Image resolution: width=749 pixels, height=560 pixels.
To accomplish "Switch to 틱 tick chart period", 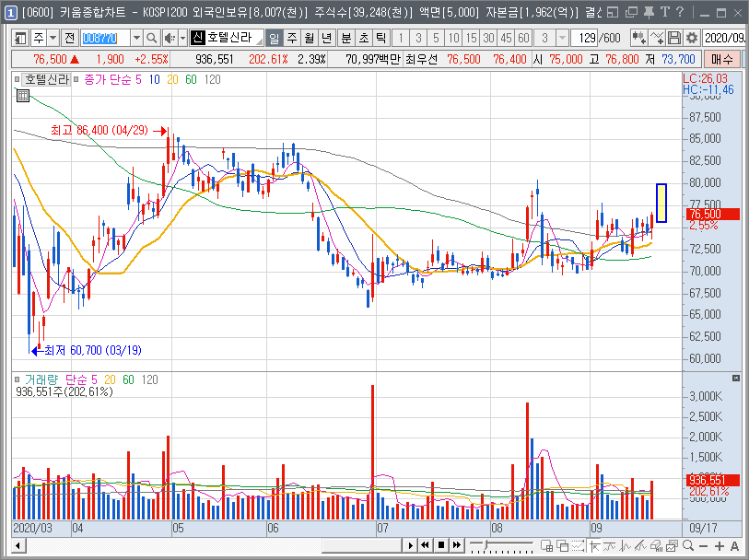I will [x=380, y=37].
